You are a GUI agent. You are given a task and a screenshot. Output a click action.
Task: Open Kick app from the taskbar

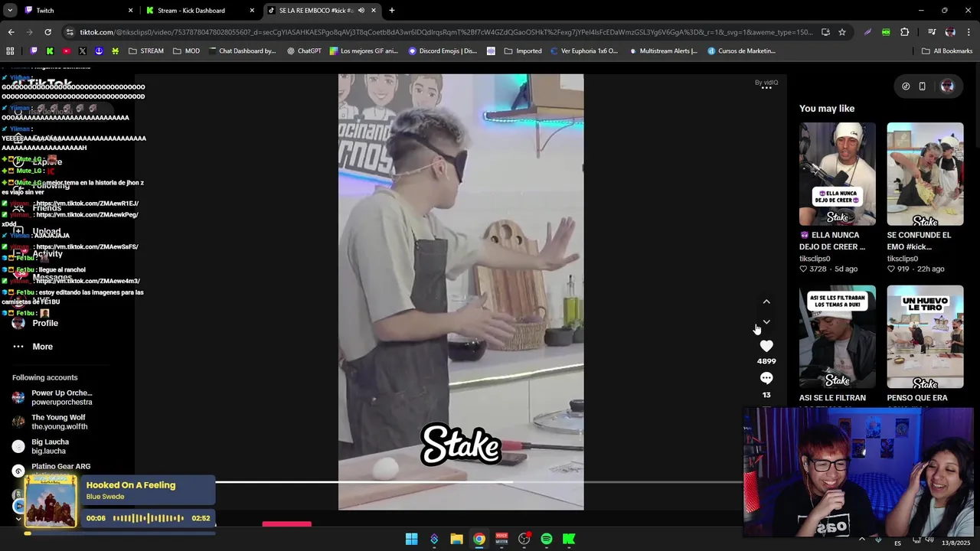tap(569, 539)
